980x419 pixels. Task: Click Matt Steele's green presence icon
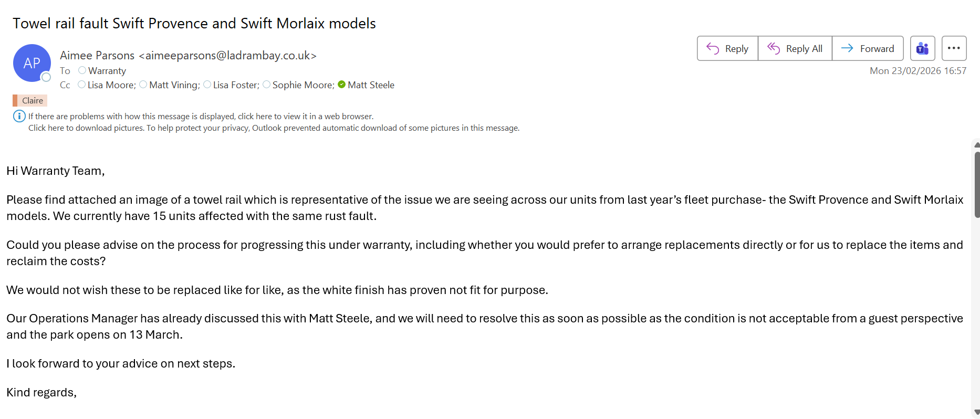[x=341, y=85]
